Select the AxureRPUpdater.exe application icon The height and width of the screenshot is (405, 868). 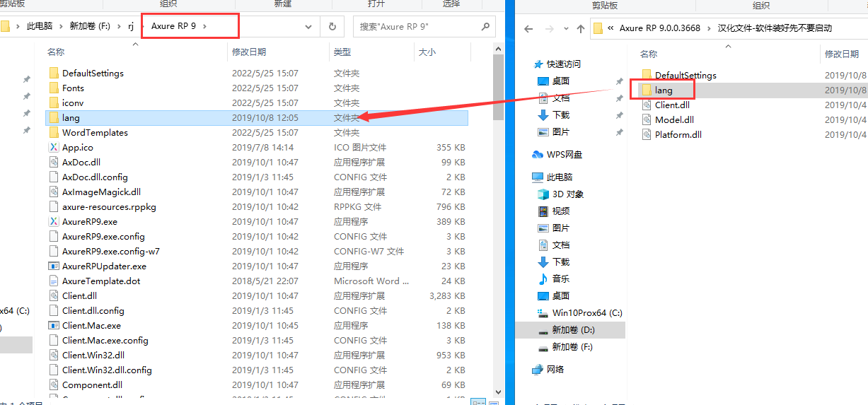(x=54, y=266)
